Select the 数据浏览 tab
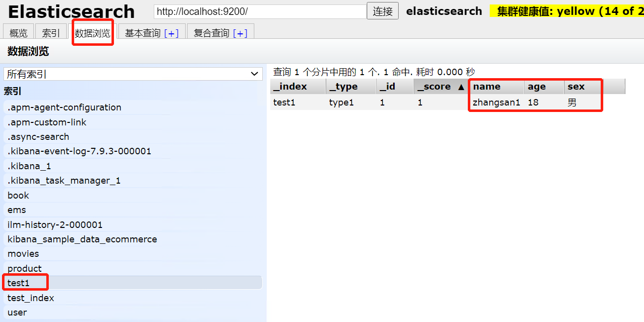 pyautogui.click(x=93, y=33)
